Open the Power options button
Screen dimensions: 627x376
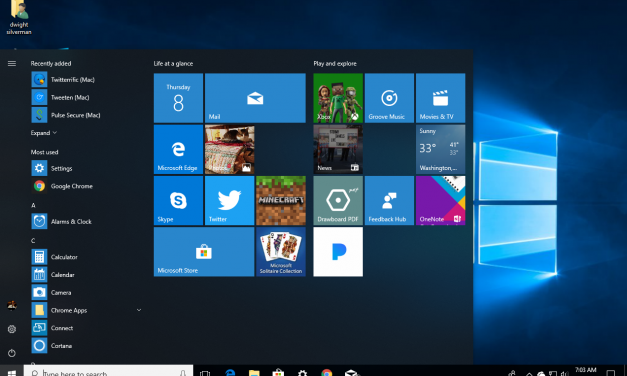pyautogui.click(x=12, y=353)
